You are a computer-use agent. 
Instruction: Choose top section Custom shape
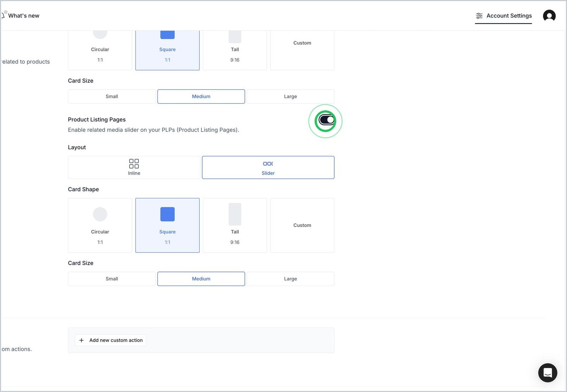[302, 50]
